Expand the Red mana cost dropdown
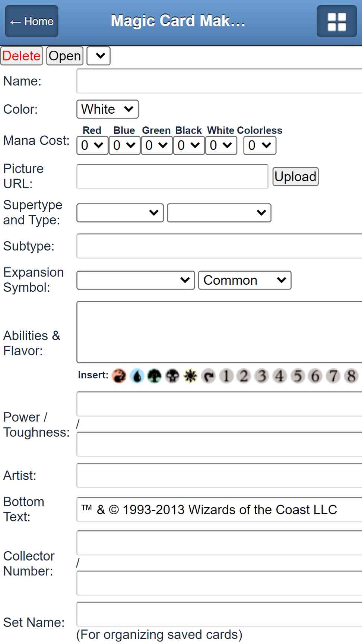This screenshot has height=644, width=362. coord(92,145)
